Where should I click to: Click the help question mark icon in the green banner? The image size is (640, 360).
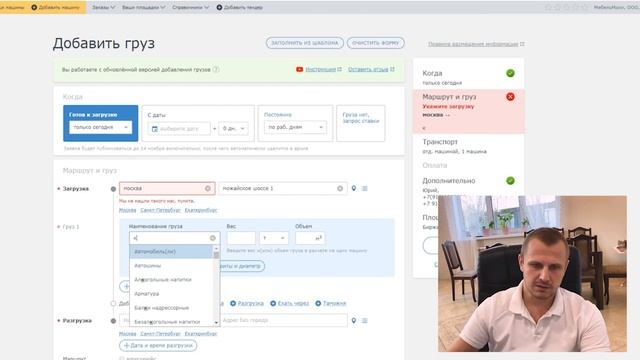pyautogui.click(x=216, y=69)
